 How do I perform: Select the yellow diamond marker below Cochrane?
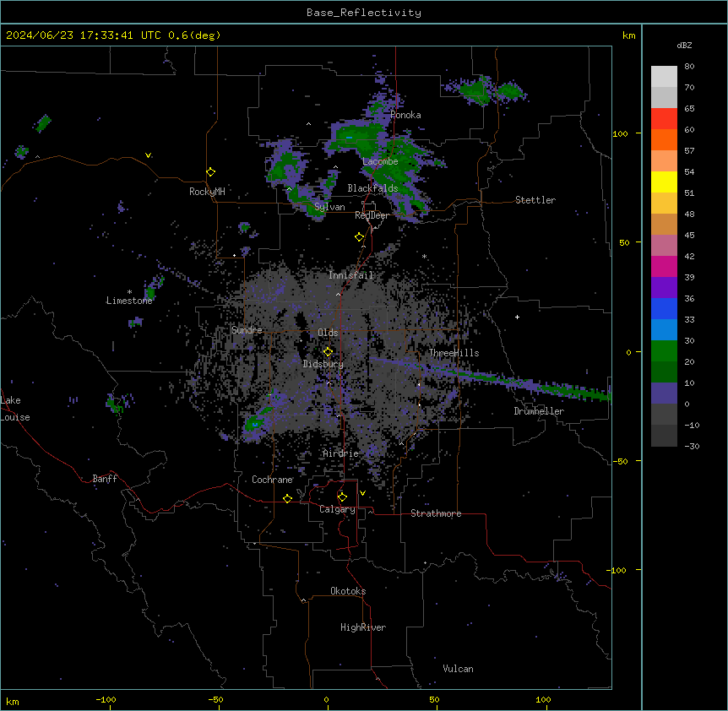287,498
